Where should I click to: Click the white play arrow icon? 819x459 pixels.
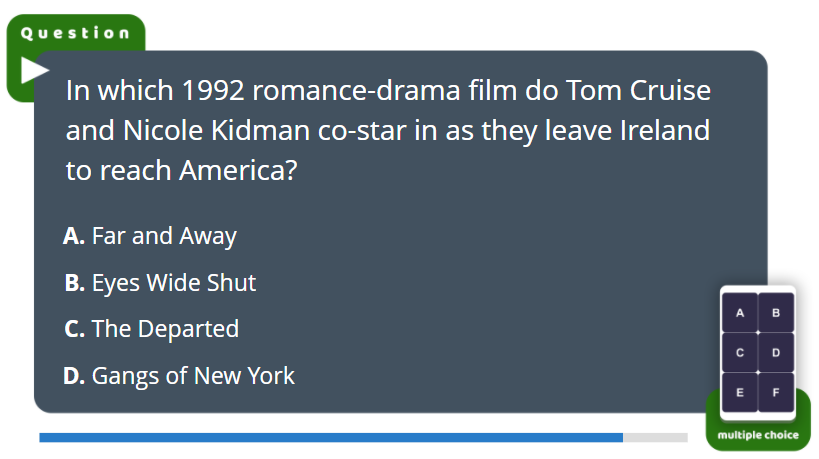click(x=34, y=70)
